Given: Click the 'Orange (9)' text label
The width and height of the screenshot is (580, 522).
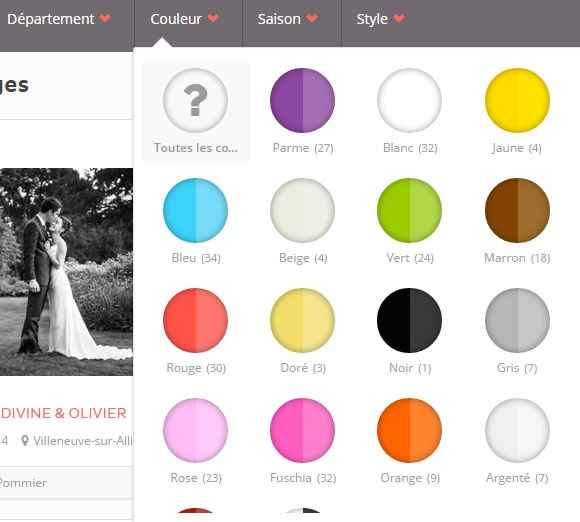Looking at the screenshot, I should click(x=410, y=478).
